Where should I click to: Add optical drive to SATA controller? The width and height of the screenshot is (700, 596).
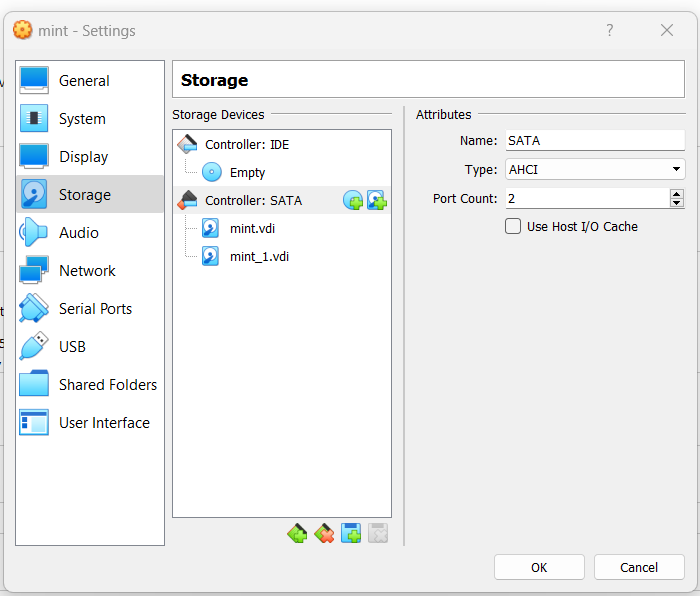(x=353, y=200)
